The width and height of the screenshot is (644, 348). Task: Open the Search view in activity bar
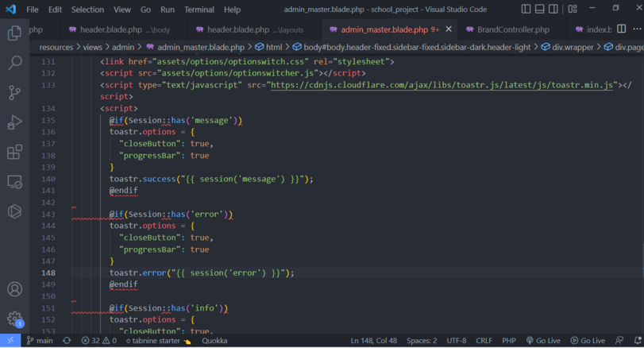(x=14, y=63)
